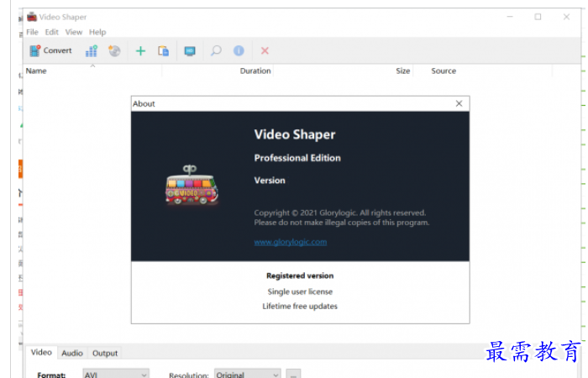This screenshot has width=588, height=378.
Task: Expand the Format AVI dropdown
Action: point(116,375)
